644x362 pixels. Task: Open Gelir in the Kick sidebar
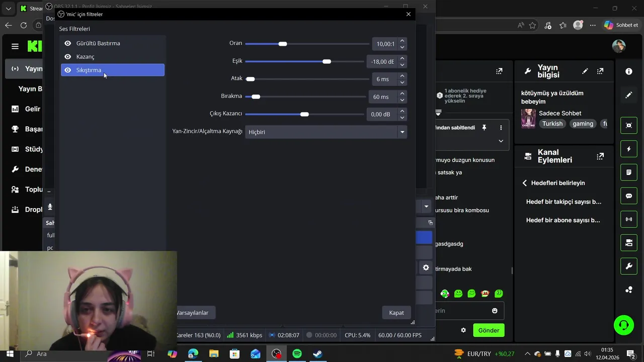[x=25, y=109]
